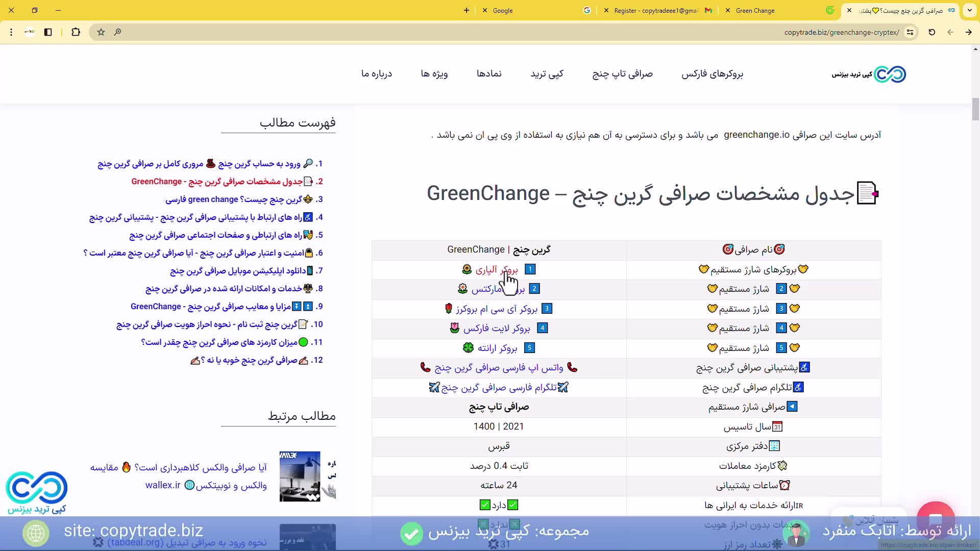
Task: Click the Gmail icon on the Register tab
Action: [x=707, y=10]
